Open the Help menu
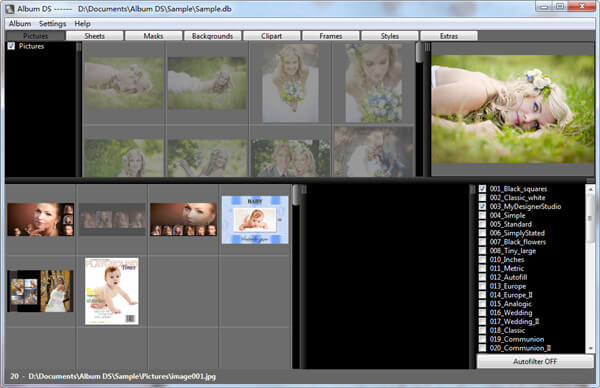Image resolution: width=600 pixels, height=388 pixels. (x=82, y=24)
